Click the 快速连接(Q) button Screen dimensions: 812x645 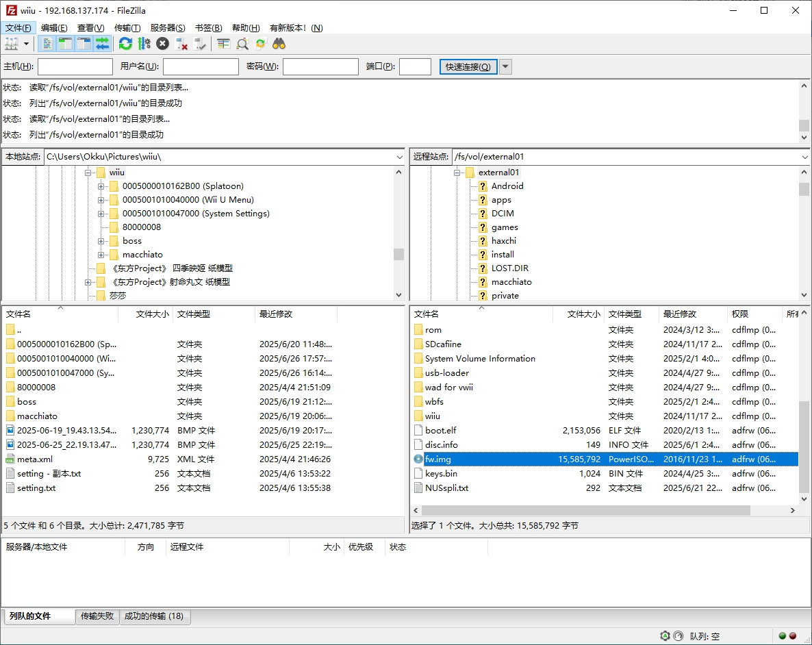[x=468, y=66]
